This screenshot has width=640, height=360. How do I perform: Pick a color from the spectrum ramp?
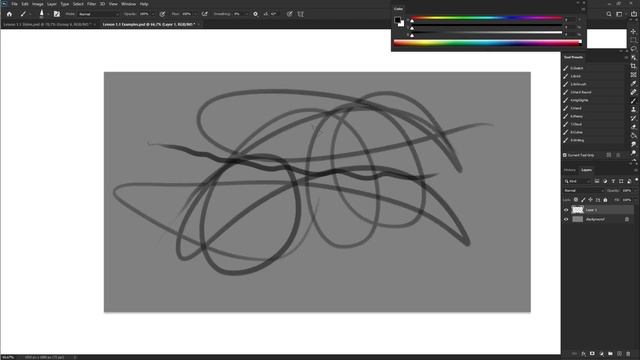pyautogui.click(x=487, y=42)
